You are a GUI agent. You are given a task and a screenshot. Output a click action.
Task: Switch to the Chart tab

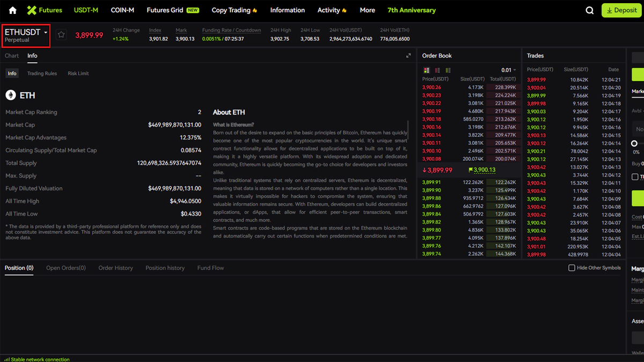point(12,56)
